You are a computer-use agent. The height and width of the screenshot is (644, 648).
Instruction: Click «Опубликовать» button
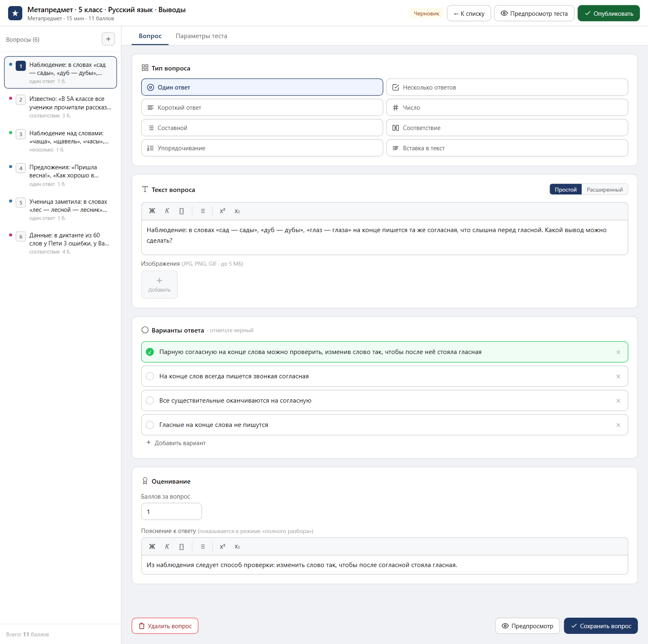pyautogui.click(x=608, y=13)
